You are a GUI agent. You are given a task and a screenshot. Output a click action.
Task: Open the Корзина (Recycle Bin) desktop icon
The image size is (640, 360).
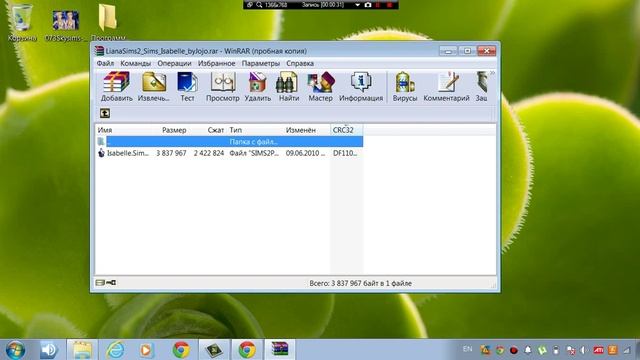pyautogui.click(x=22, y=23)
